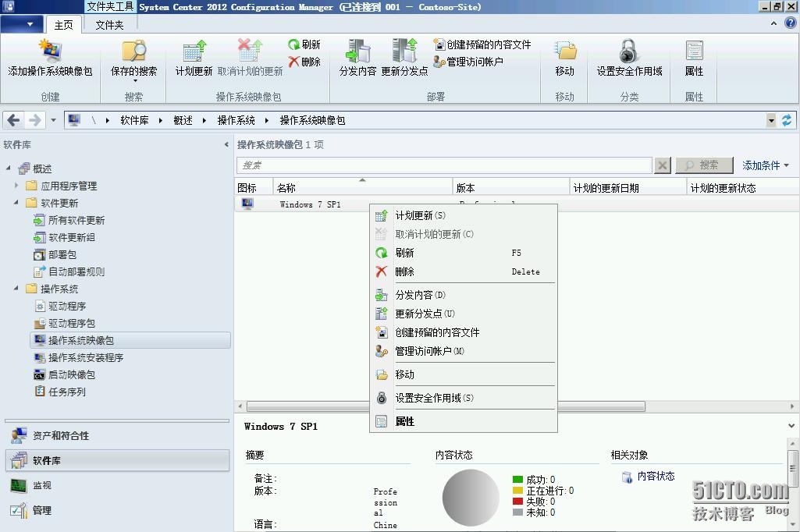This screenshot has width=800, height=532.
Task: Click Schedule Updates (计划更新) ribbon icon
Action: click(194, 59)
